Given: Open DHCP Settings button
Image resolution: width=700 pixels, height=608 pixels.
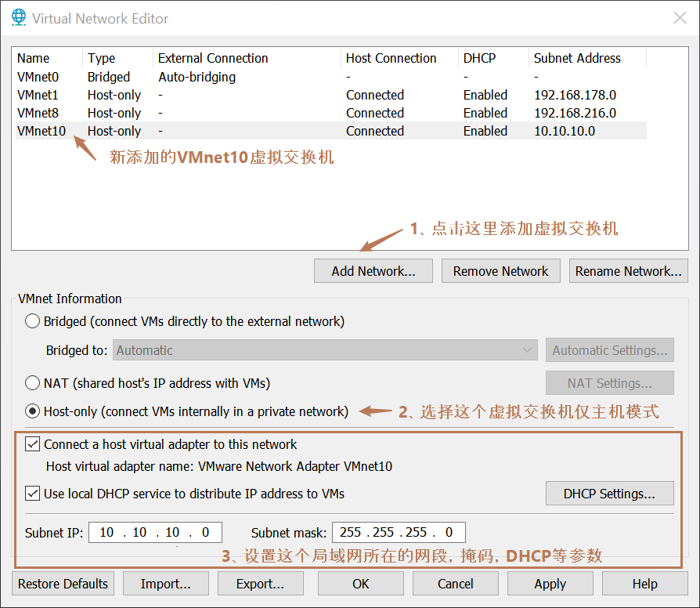Looking at the screenshot, I should coord(610,494).
